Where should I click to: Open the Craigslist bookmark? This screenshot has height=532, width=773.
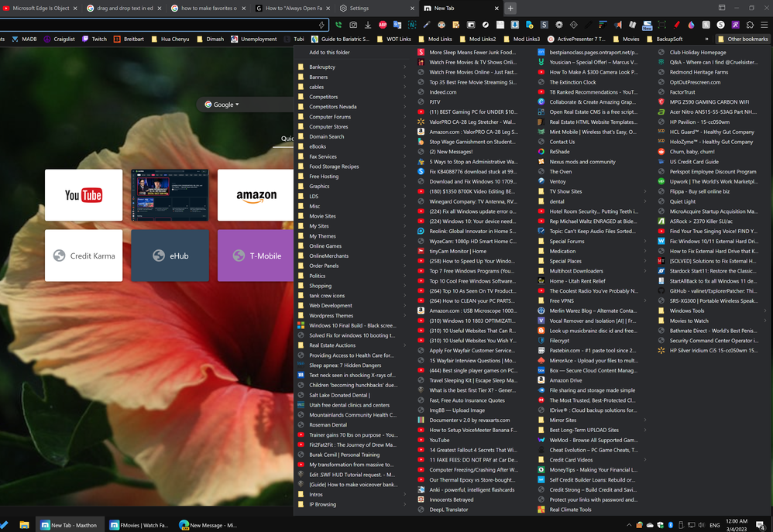59,39
